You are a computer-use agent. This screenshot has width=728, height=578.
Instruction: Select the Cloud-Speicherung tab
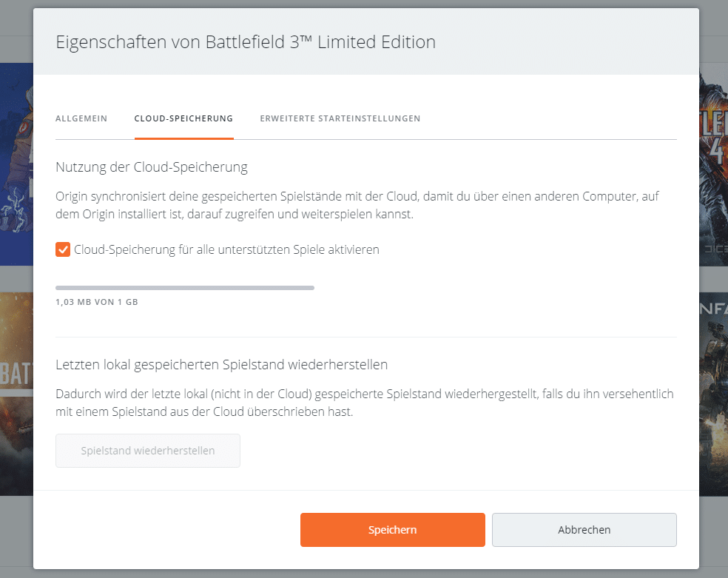(x=183, y=118)
